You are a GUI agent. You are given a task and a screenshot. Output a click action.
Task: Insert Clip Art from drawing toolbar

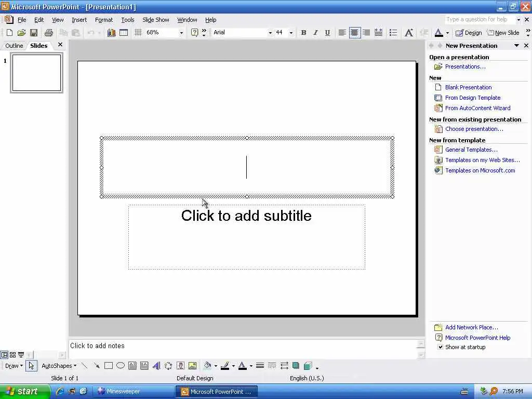180,366
